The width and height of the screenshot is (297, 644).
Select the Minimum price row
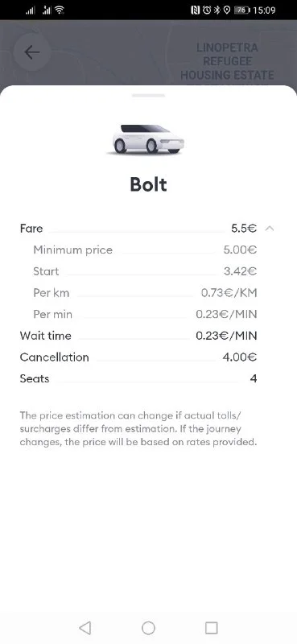click(x=145, y=250)
